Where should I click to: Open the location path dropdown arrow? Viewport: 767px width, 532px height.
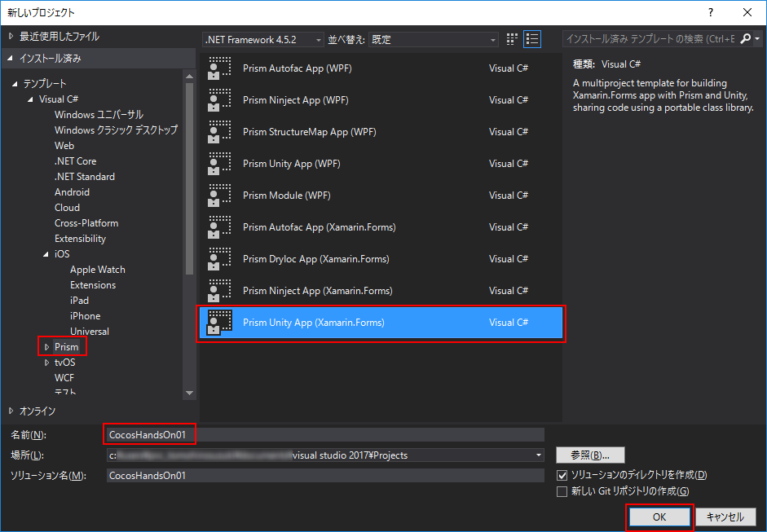click(539, 455)
